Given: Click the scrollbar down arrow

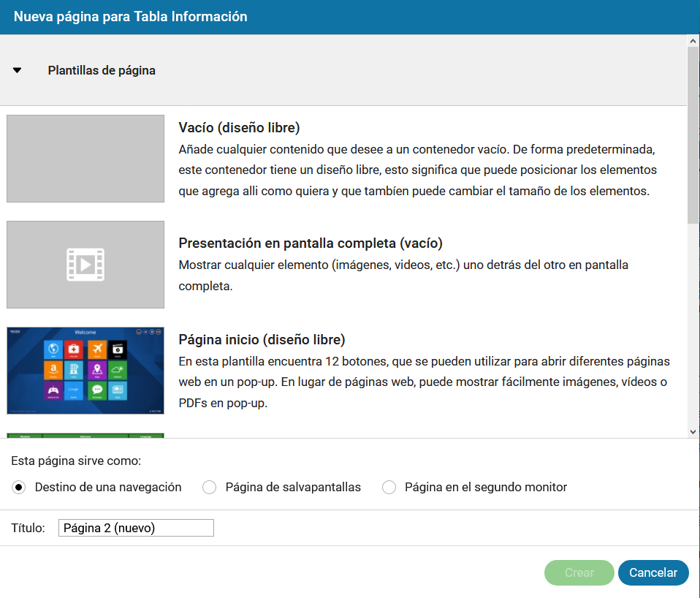Looking at the screenshot, I should [693, 431].
